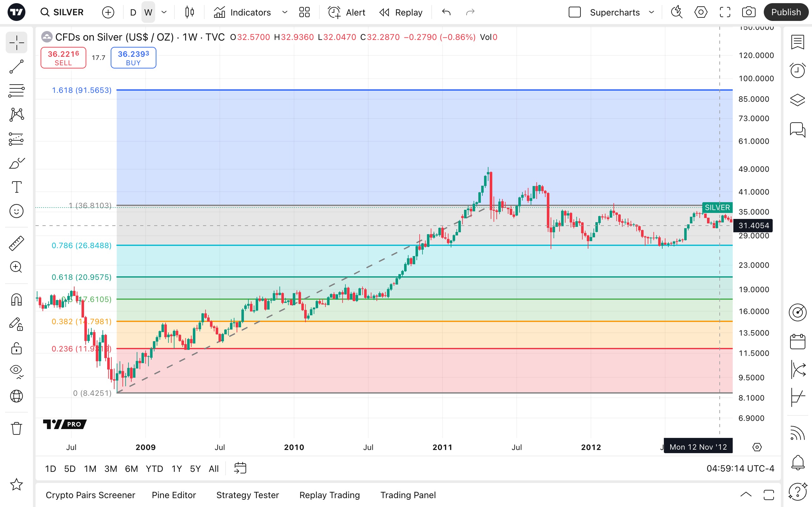Toggle magnet mode for drawings

(x=16, y=299)
